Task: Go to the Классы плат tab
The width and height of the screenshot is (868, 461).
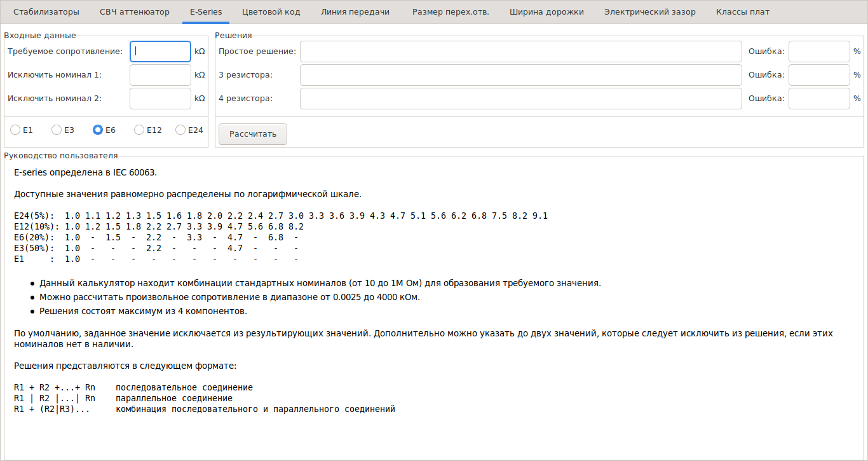Action: pyautogui.click(x=742, y=12)
